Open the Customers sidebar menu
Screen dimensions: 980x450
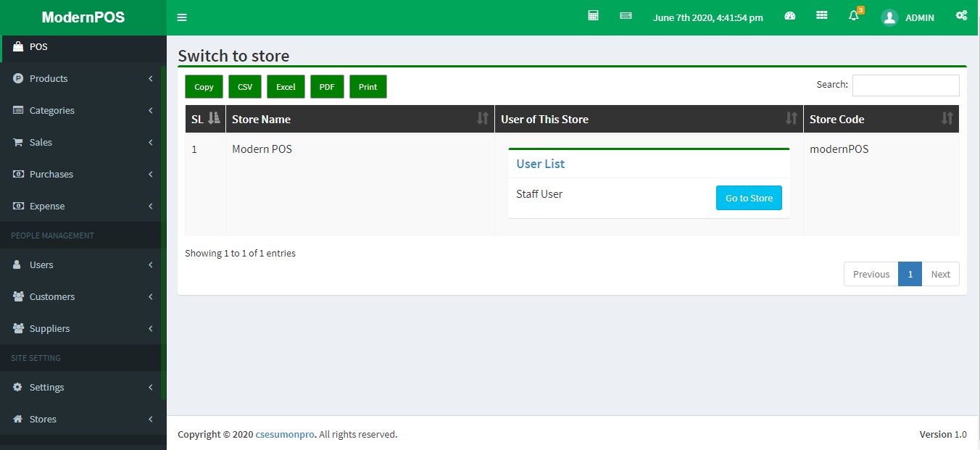(83, 296)
